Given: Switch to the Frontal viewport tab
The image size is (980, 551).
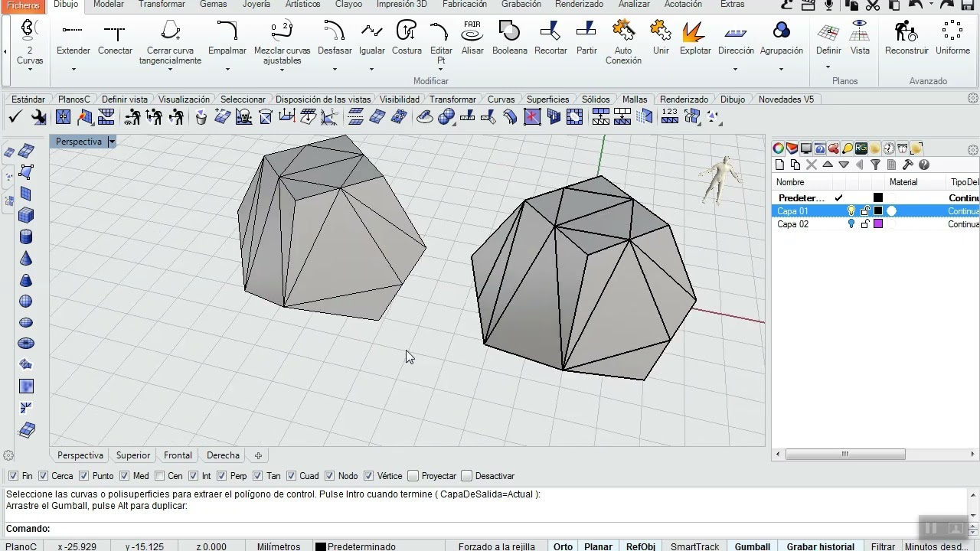Looking at the screenshot, I should click(x=178, y=455).
